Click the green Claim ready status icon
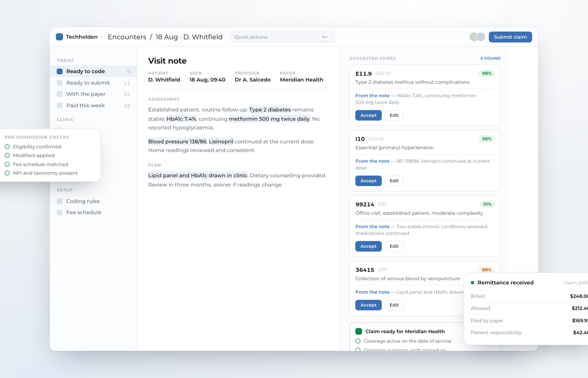Viewport: 588px width, 378px height. coord(359,331)
